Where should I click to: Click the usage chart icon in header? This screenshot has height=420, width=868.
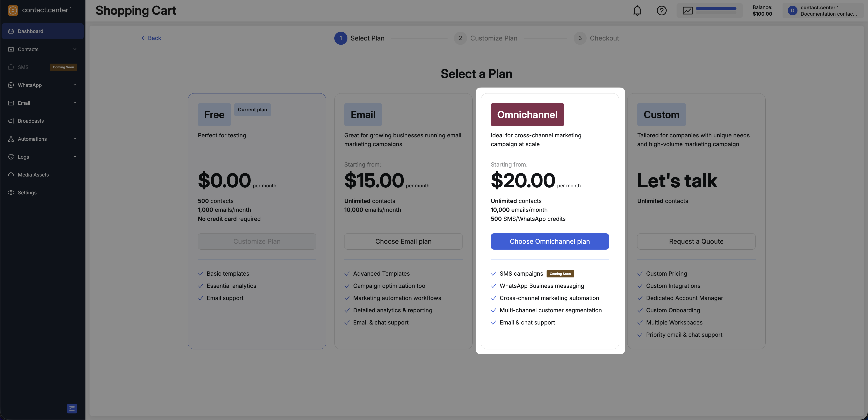[687, 11]
